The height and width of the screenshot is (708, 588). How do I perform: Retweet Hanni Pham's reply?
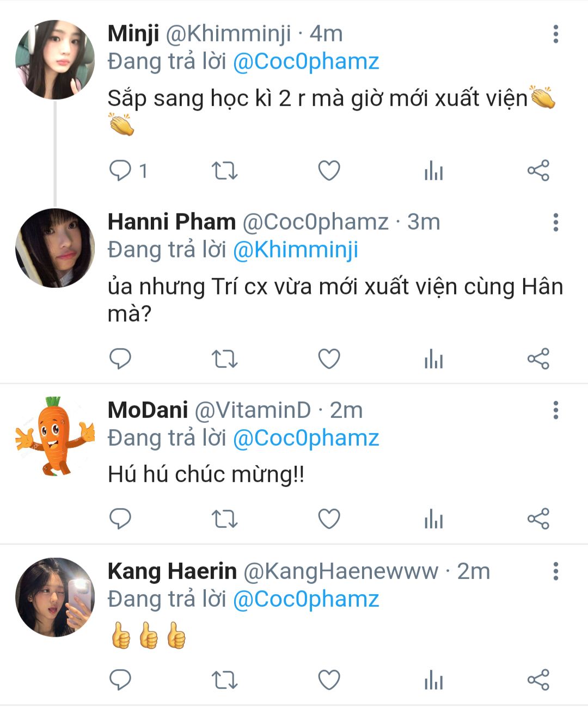(x=224, y=359)
